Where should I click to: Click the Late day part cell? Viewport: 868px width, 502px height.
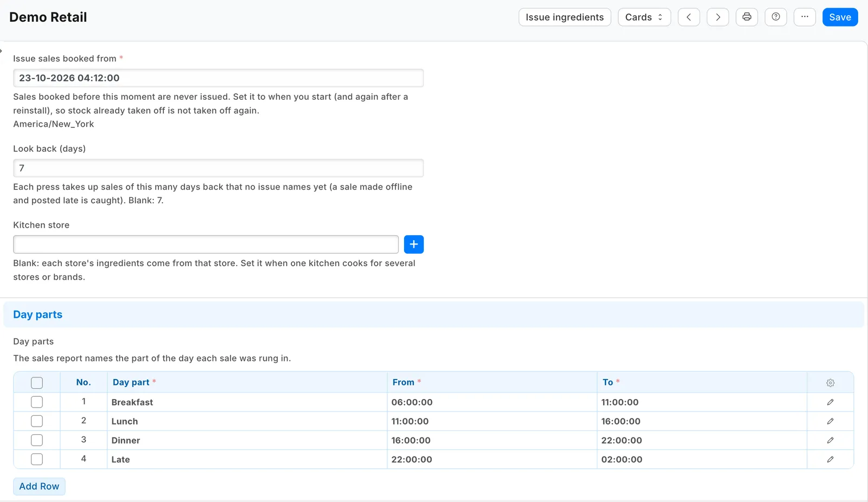pyautogui.click(x=247, y=459)
